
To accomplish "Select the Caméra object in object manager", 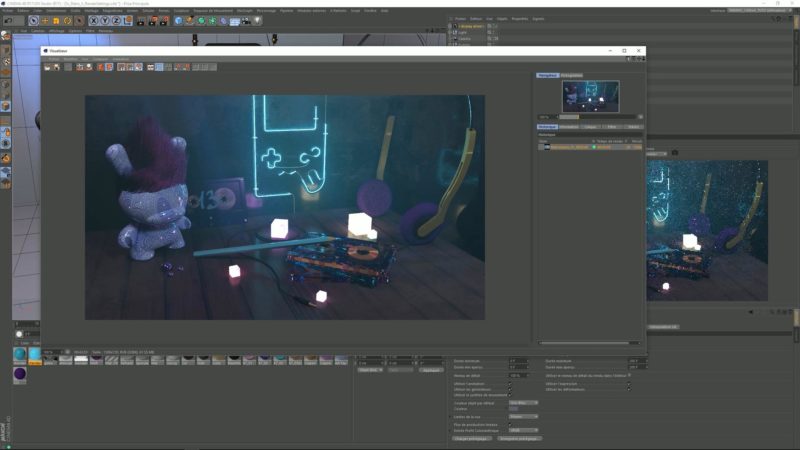I will pos(464,38).
